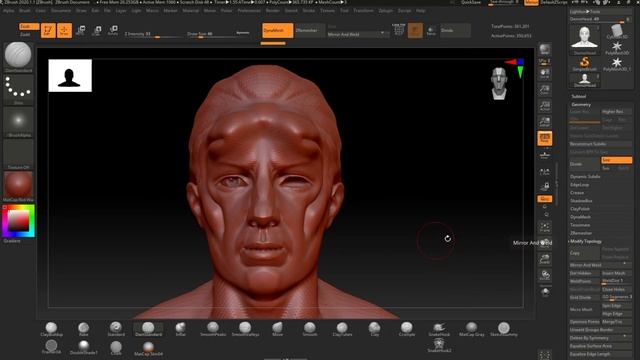Expand the Tessimate section
The image size is (640, 360).
(x=580, y=225)
